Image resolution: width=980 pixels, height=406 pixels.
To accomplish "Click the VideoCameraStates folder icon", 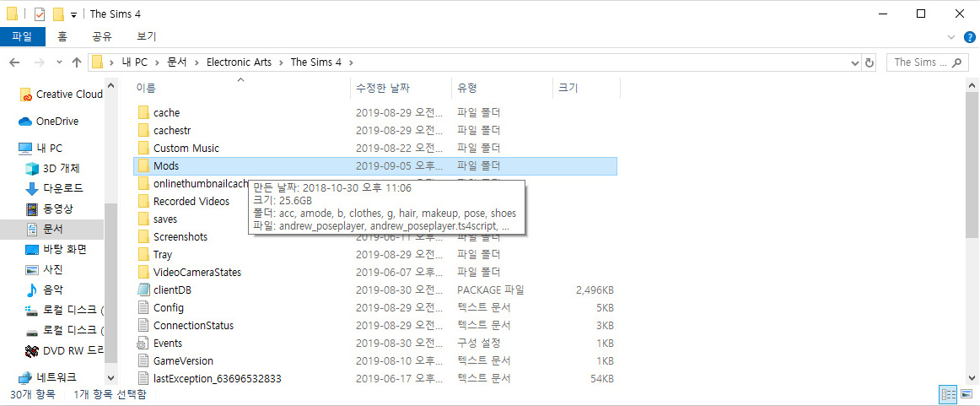I will click(143, 272).
